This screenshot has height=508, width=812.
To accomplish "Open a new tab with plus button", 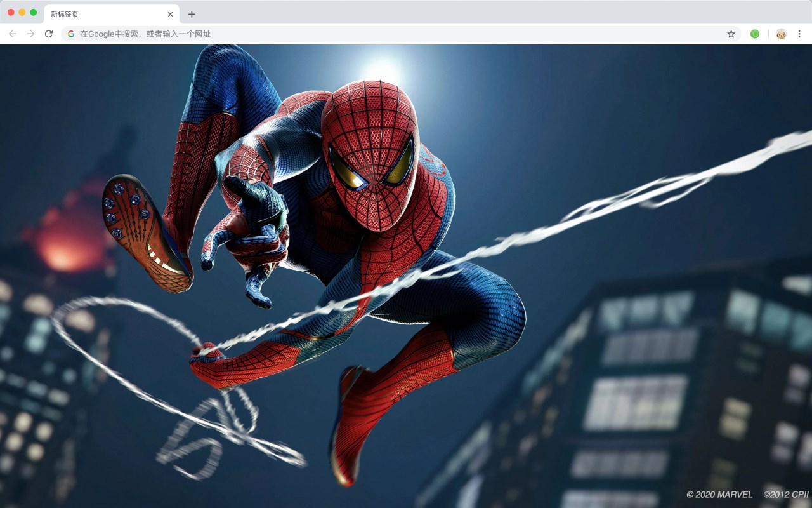I will tap(192, 14).
